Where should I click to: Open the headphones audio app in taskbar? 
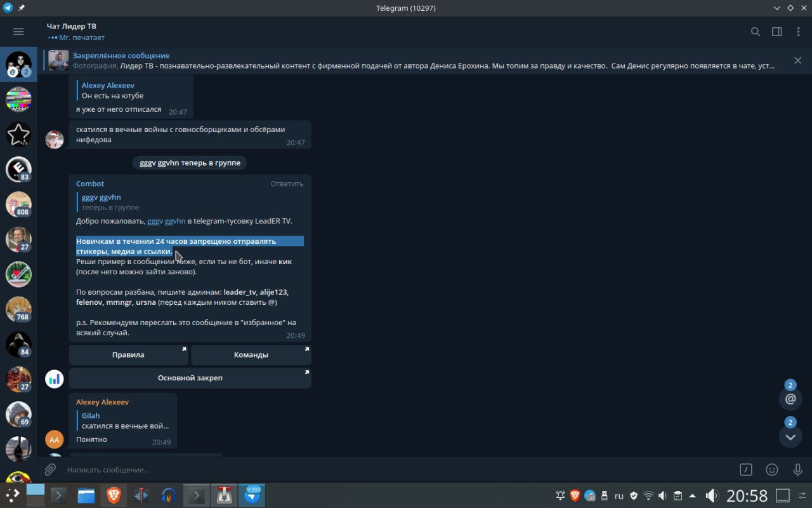click(169, 495)
